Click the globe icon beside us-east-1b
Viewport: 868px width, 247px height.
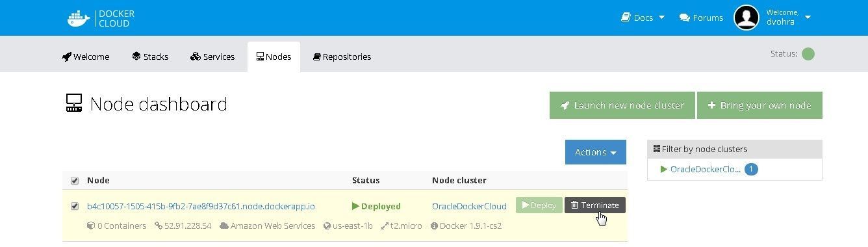[326, 226]
